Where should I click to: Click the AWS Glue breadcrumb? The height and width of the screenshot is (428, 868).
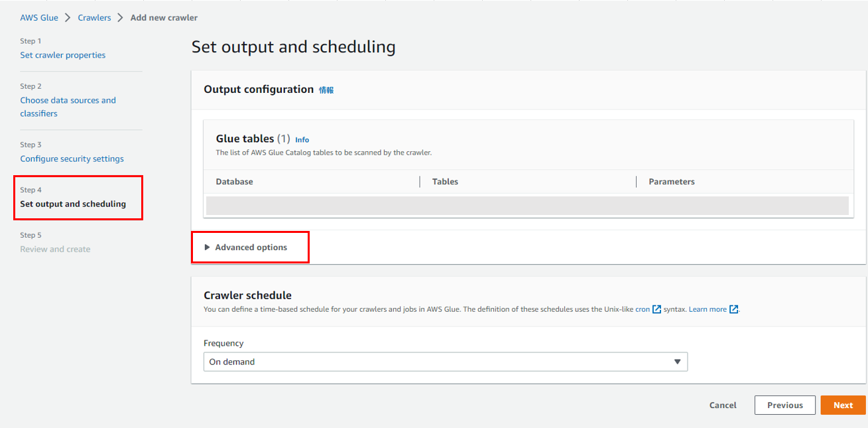[x=39, y=18]
